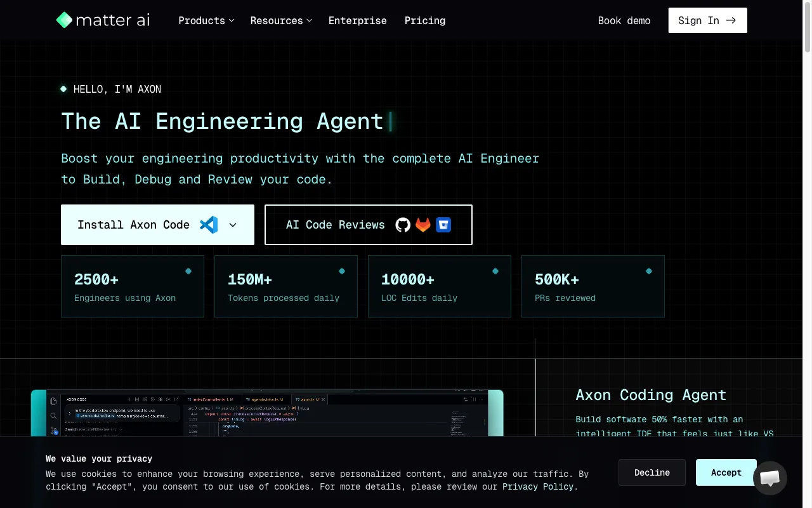Click the GitLab icon
Screen dimensions: 812x508
coord(423,225)
